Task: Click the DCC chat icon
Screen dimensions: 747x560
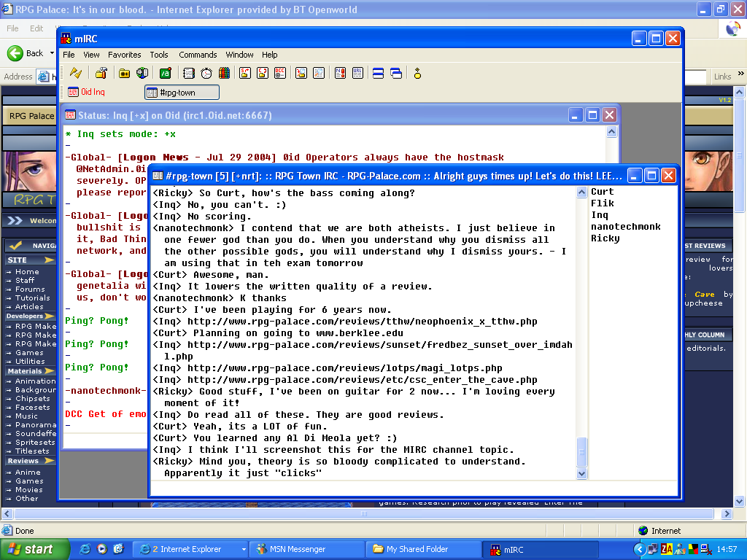Action: (x=263, y=73)
